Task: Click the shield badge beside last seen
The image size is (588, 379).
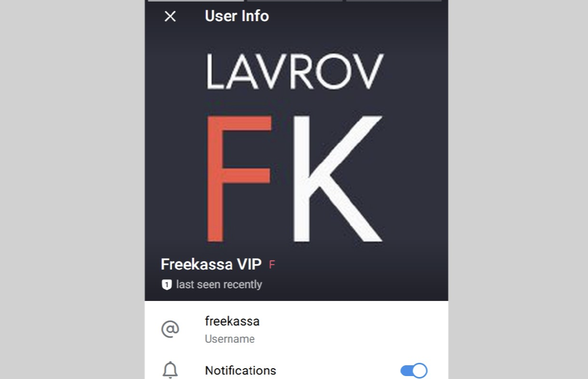Action: (166, 285)
